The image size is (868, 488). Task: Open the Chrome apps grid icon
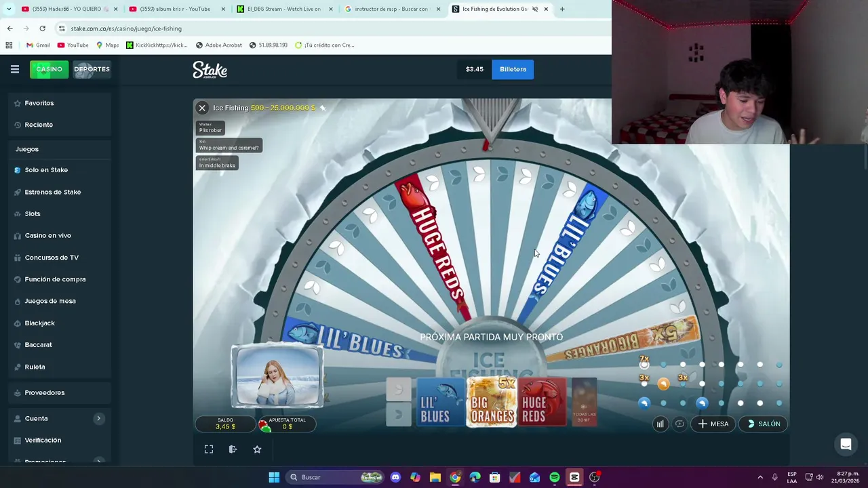(9, 45)
